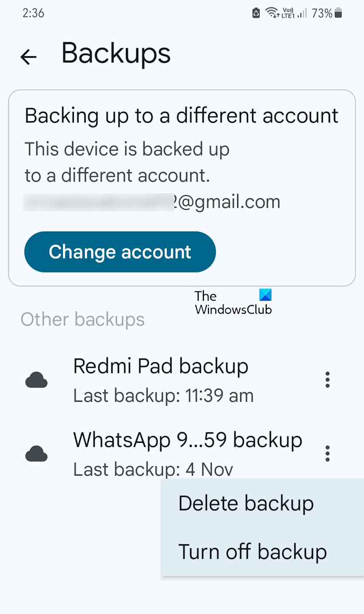Viewport: 364px width, 614px height.
Task: Tap the Backing up to a different account heading
Action: click(181, 116)
